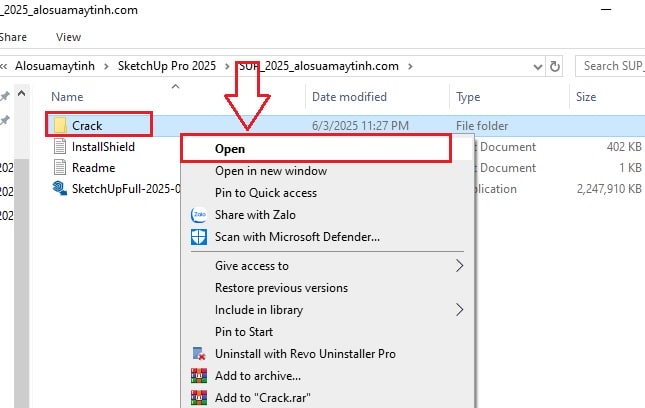Click the Search SUP input field

click(610, 66)
